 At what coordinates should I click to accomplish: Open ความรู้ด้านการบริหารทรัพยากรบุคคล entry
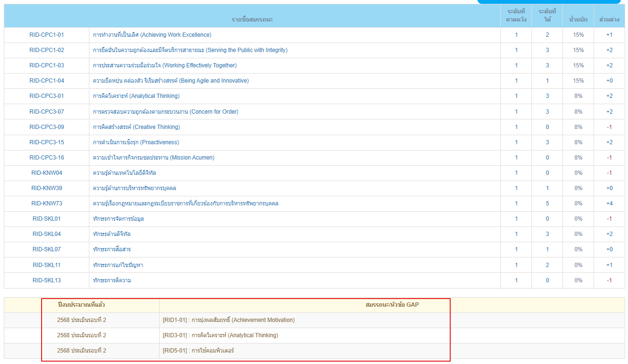[x=134, y=188]
